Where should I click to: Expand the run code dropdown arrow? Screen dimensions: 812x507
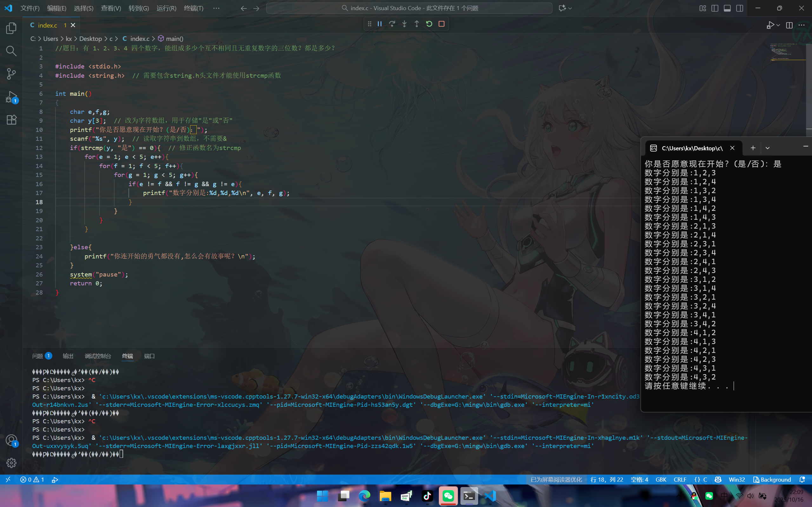(778, 25)
